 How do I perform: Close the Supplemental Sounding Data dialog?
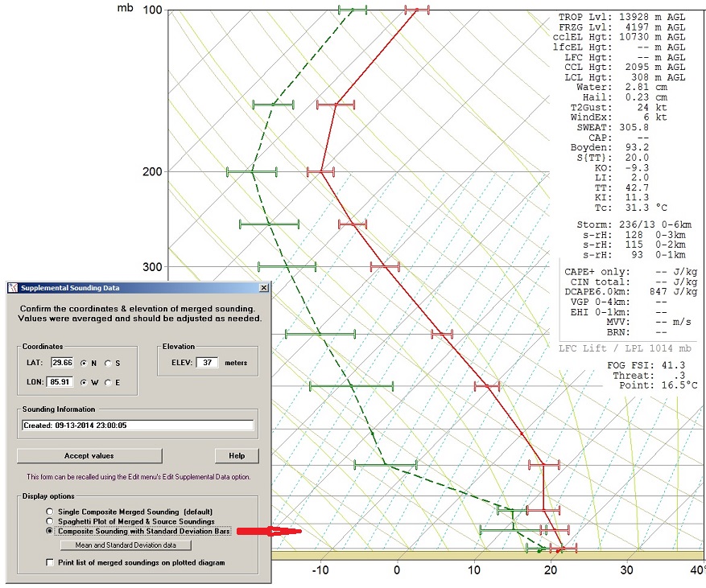click(x=264, y=287)
